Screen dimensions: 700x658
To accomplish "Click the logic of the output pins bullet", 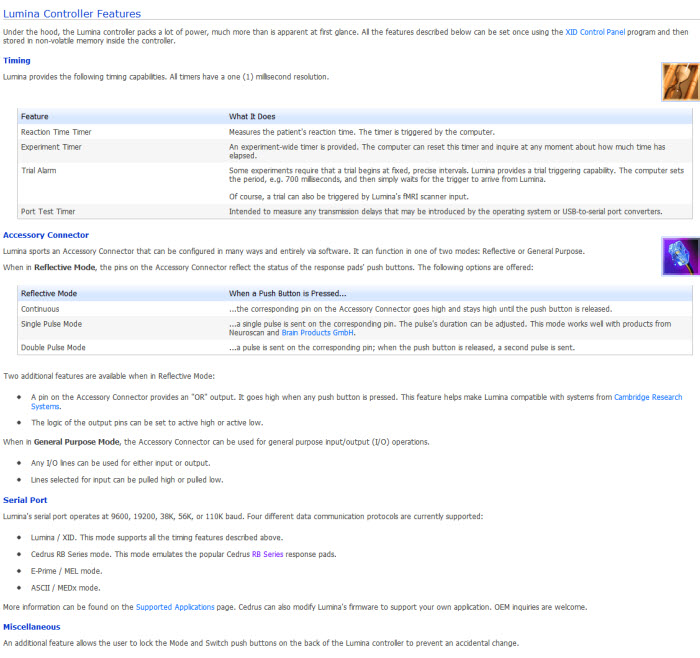I will 147,422.
